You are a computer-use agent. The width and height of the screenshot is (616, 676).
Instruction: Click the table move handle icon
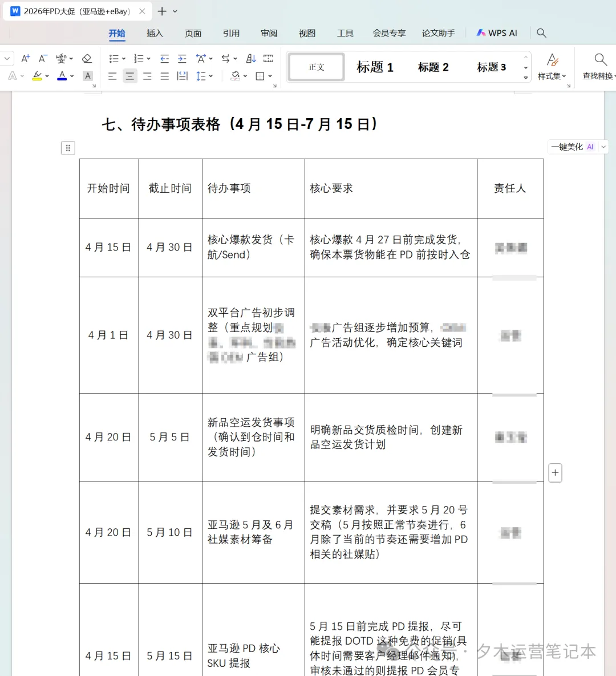click(x=68, y=148)
